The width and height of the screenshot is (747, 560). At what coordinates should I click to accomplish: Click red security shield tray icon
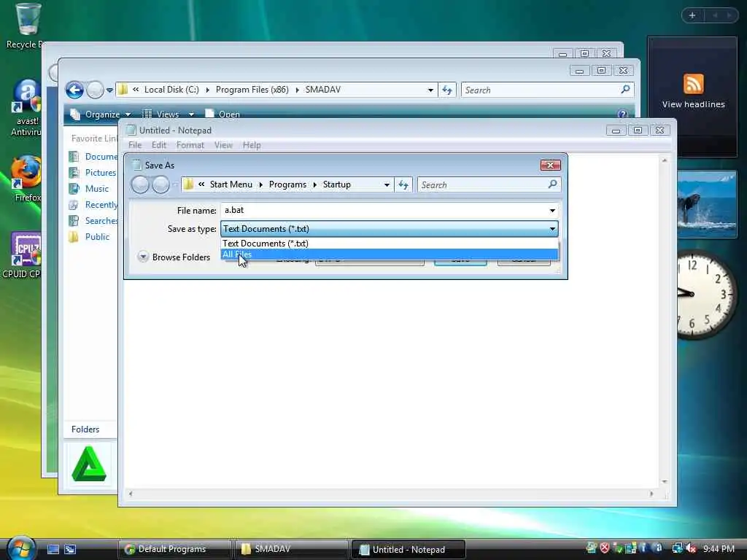point(605,548)
